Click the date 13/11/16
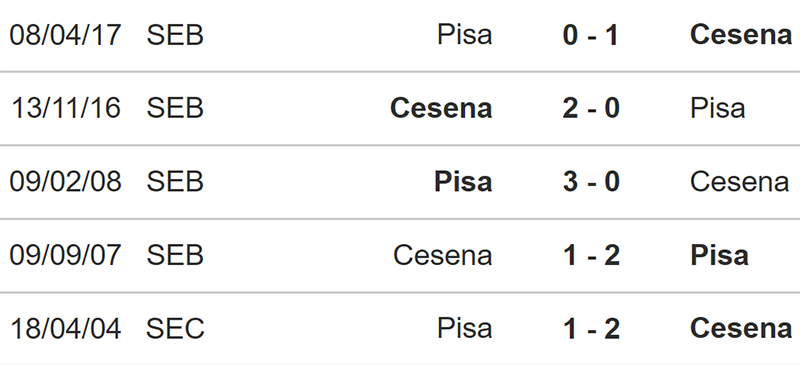The width and height of the screenshot is (800, 365). 65,109
